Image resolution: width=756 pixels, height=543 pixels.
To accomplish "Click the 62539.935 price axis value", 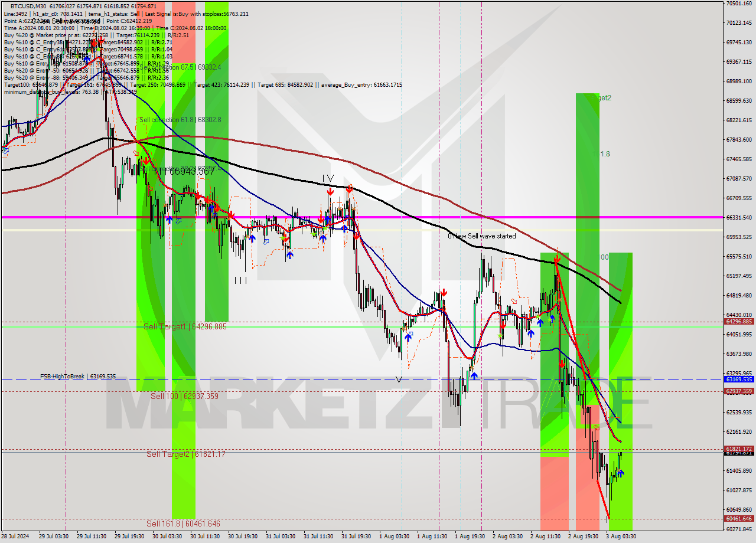I will [739, 412].
